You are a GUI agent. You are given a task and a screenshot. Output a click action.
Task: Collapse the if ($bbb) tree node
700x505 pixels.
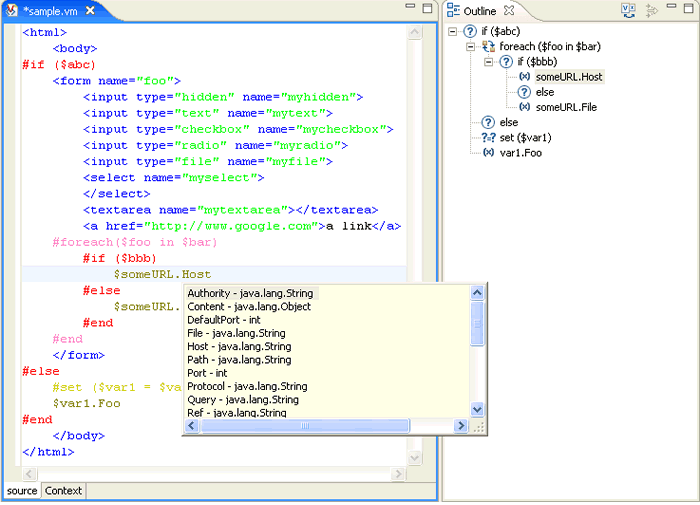click(489, 62)
